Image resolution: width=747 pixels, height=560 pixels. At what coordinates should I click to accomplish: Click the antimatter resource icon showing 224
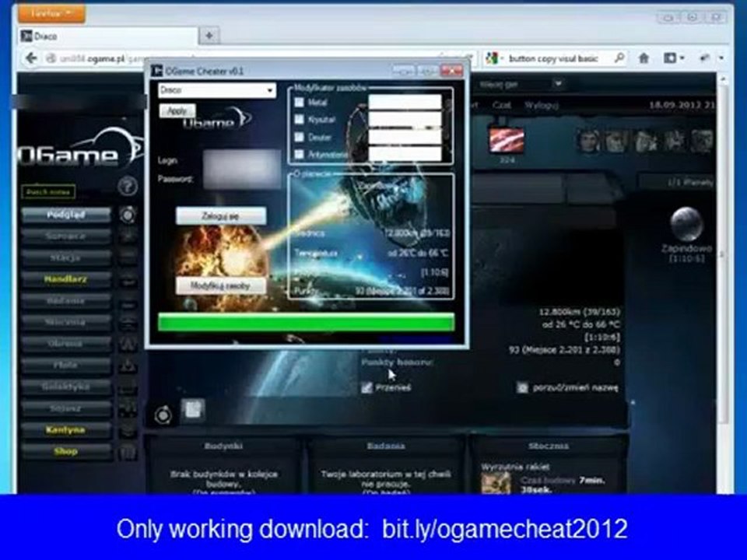[x=507, y=141]
